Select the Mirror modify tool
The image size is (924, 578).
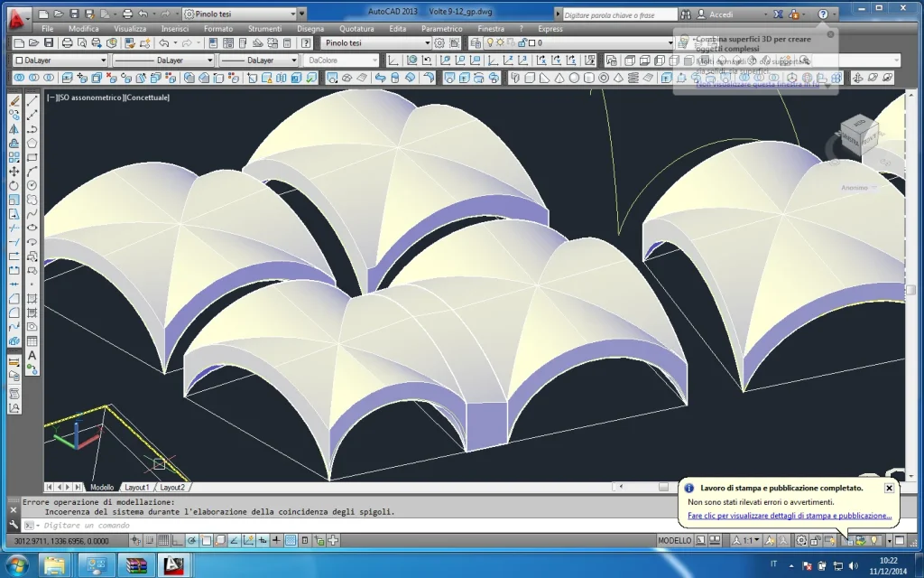[14, 129]
